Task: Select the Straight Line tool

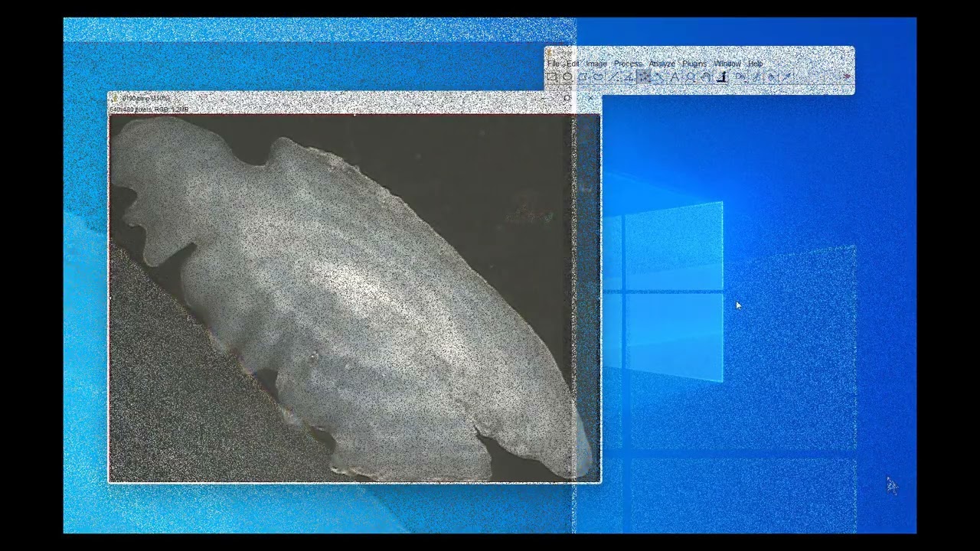Action: click(613, 77)
